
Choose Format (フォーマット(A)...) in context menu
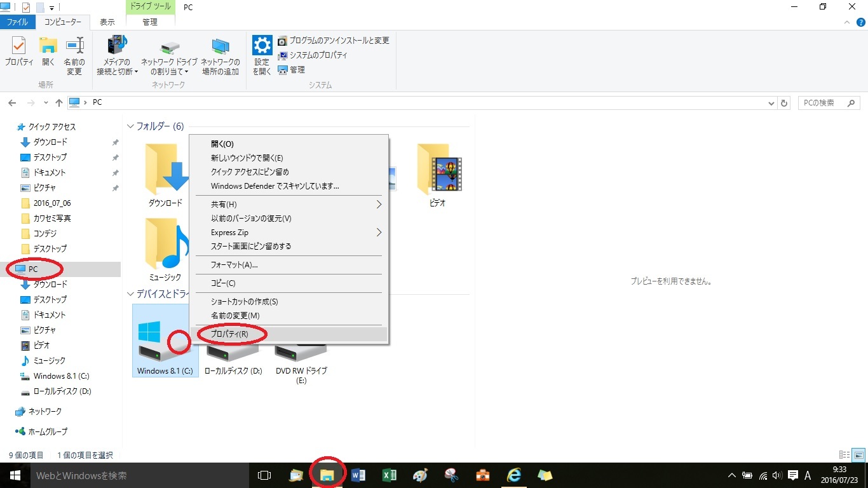click(x=289, y=265)
